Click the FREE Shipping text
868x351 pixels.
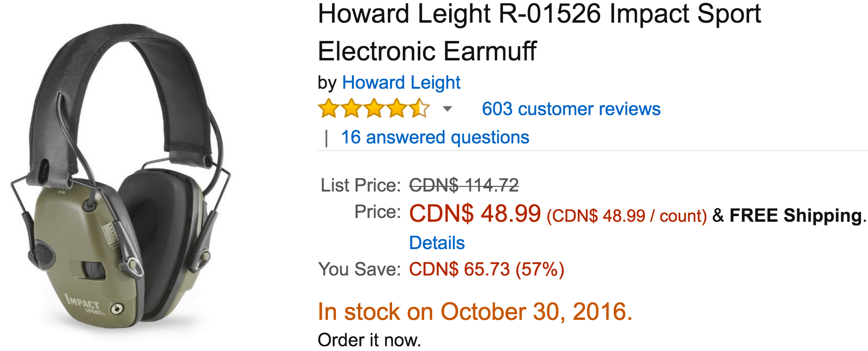[795, 215]
